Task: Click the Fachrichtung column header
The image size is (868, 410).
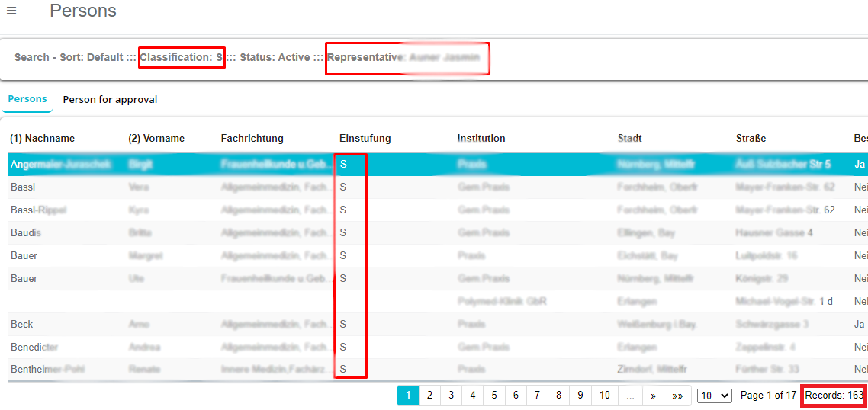Action: point(252,139)
